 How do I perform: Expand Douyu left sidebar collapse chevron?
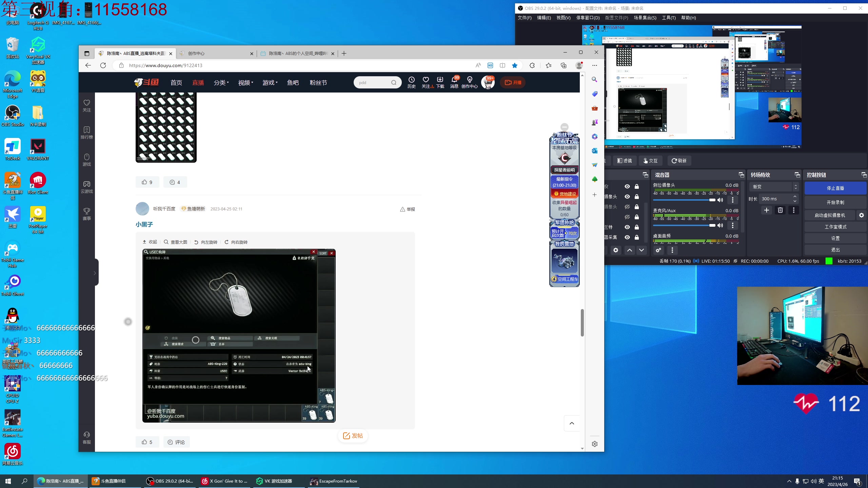tap(95, 273)
